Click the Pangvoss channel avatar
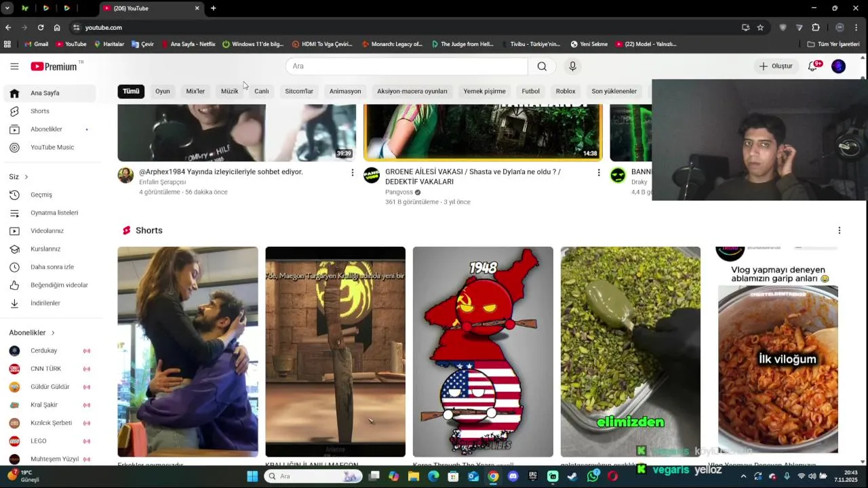The height and width of the screenshot is (488, 868). click(372, 176)
